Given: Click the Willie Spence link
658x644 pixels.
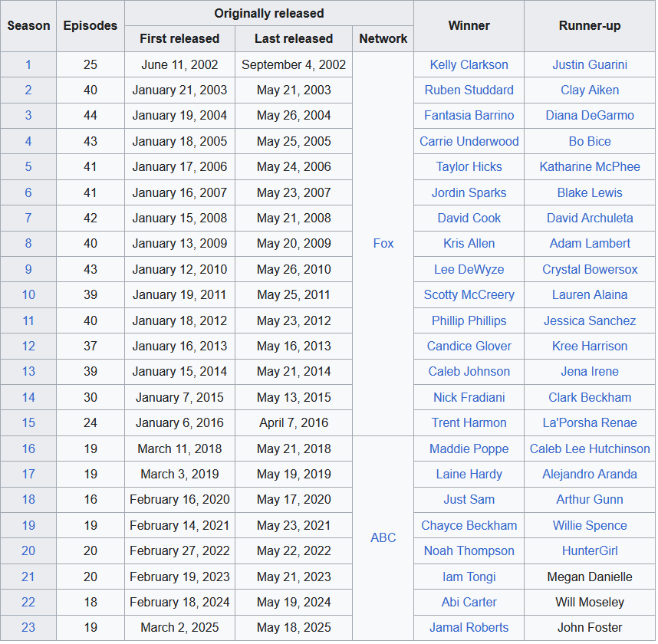Looking at the screenshot, I should [x=590, y=525].
